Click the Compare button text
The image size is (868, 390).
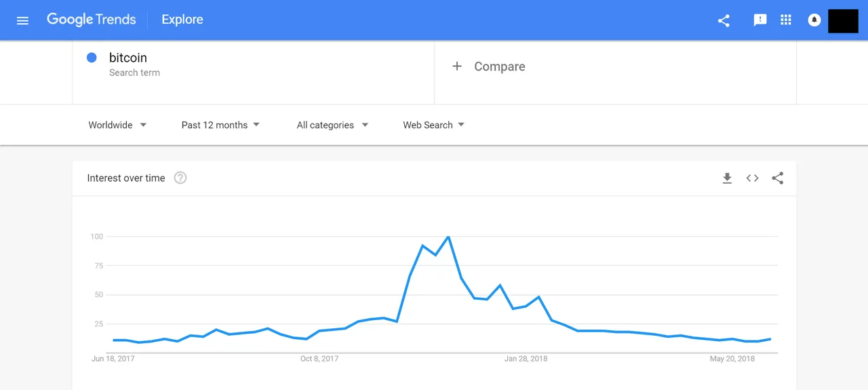(x=500, y=66)
